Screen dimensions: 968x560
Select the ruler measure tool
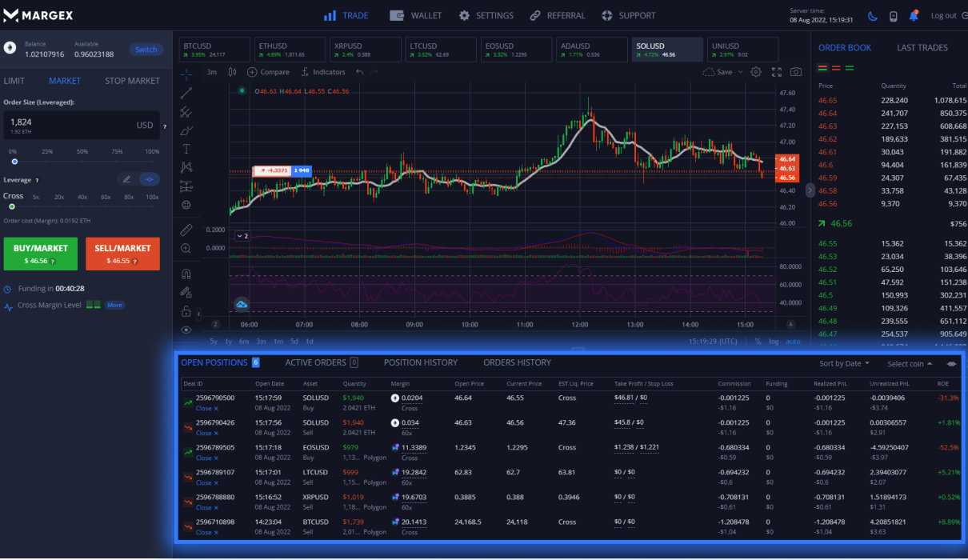pyautogui.click(x=186, y=230)
